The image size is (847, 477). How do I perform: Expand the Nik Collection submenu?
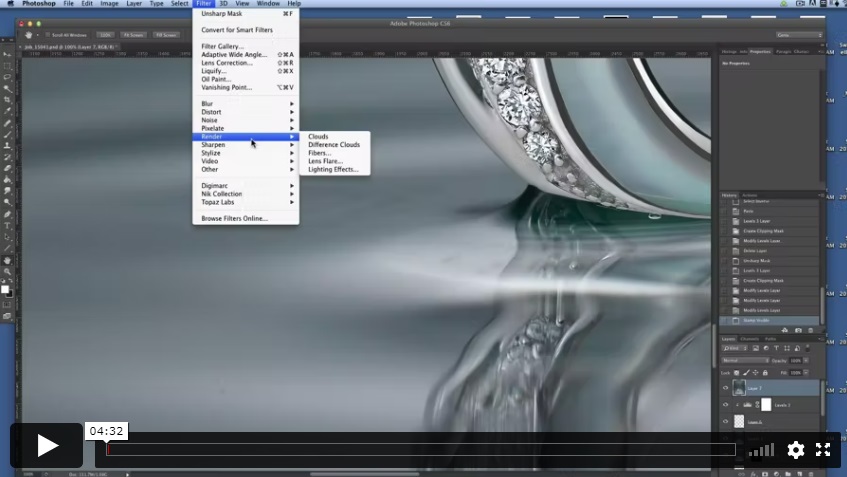(x=246, y=194)
